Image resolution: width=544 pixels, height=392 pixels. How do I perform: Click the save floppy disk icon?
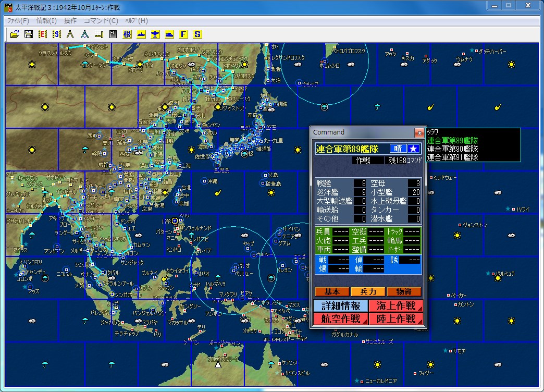pos(29,34)
